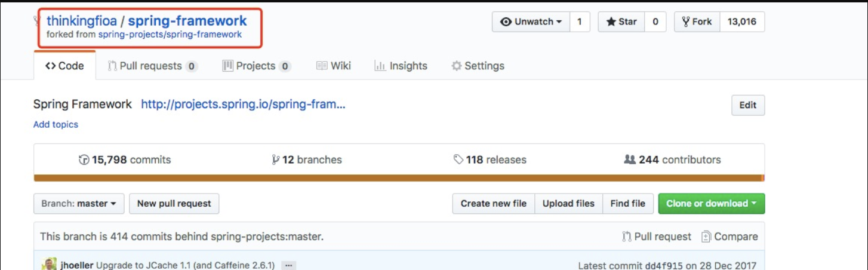Expand the commit message ellipsis button
Image resolution: width=868 pixels, height=270 pixels.
pyautogui.click(x=289, y=265)
